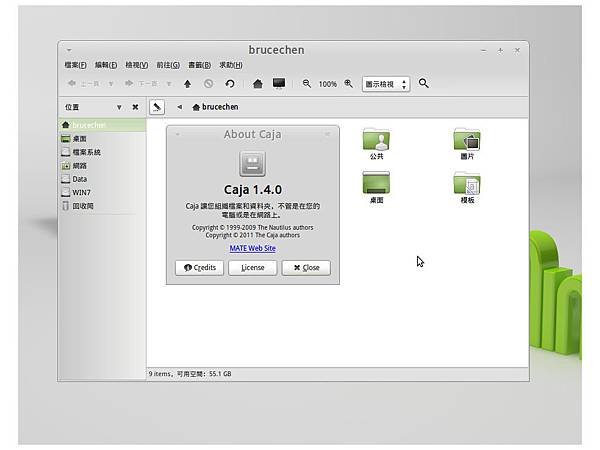Click the stop loading icon
The height and width of the screenshot is (450, 600).
click(x=208, y=83)
